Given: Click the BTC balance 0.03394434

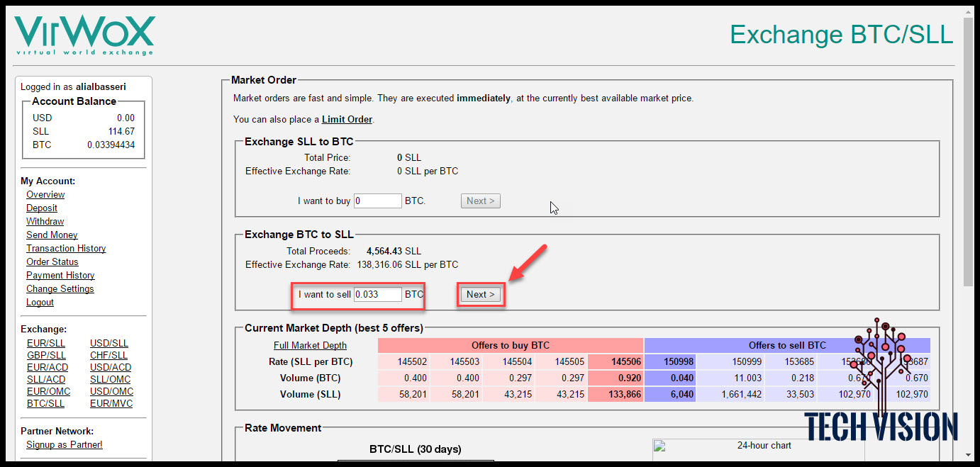Looking at the screenshot, I should click(111, 145).
